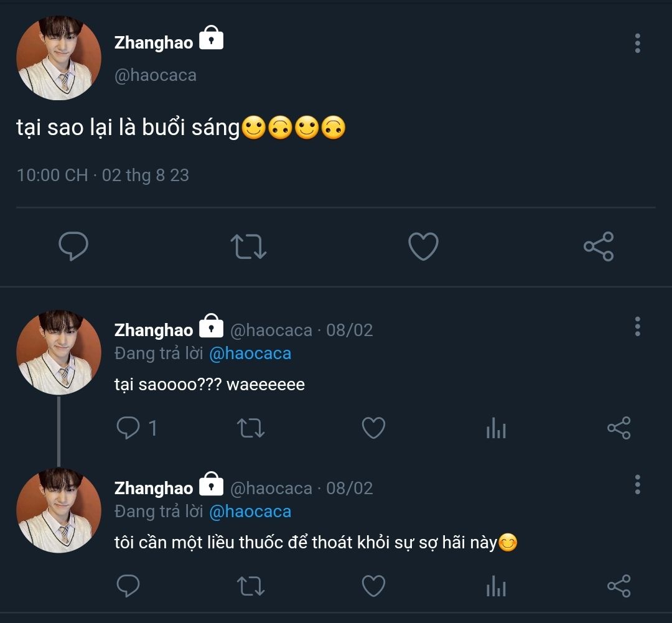Image resolution: width=672 pixels, height=623 pixels.
Task: Reply to the 'tôi cần một liều thuốc' tweet
Action: [129, 586]
